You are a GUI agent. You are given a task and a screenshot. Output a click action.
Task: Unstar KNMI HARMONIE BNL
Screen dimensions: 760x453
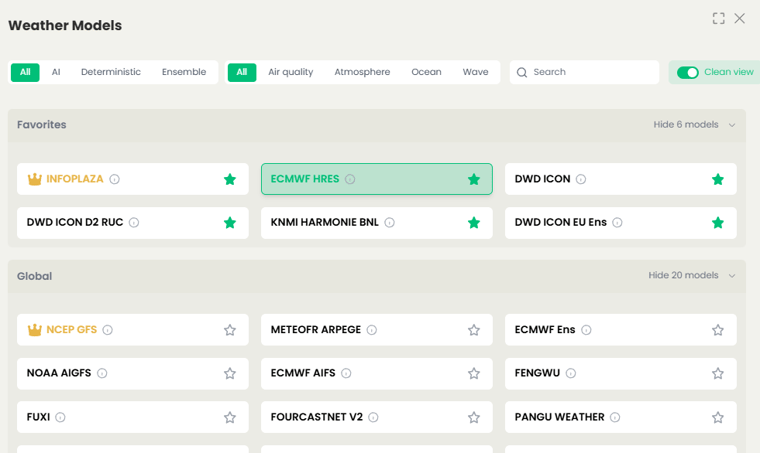(474, 222)
